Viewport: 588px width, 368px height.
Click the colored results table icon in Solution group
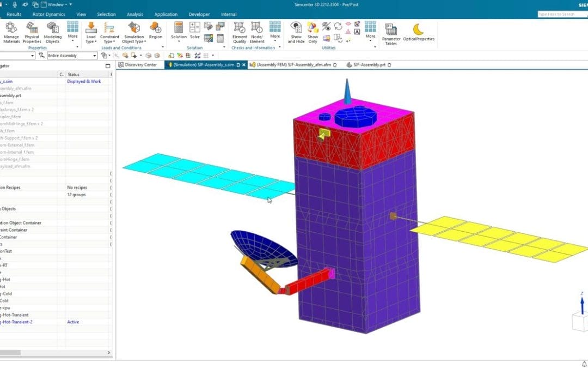(x=209, y=38)
